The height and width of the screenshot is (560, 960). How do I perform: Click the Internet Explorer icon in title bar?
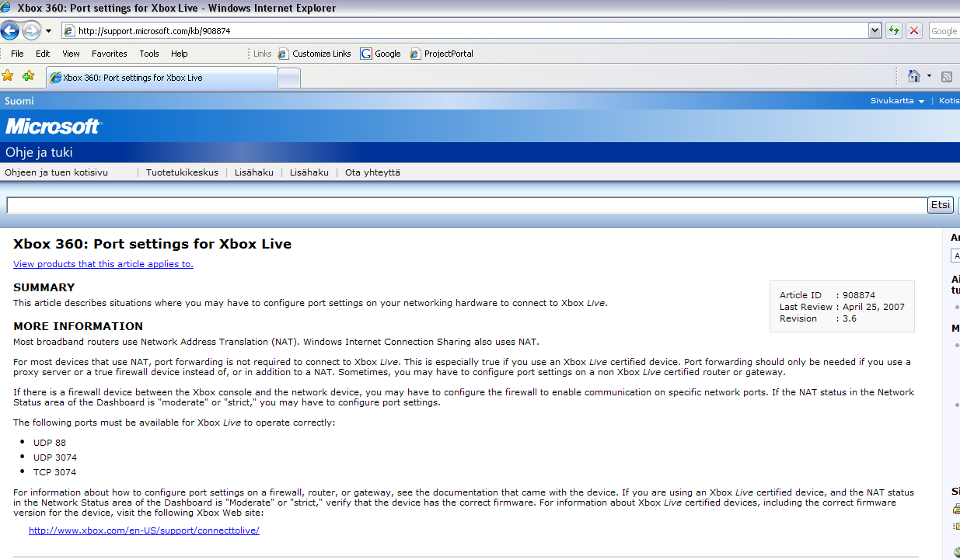click(x=7, y=8)
